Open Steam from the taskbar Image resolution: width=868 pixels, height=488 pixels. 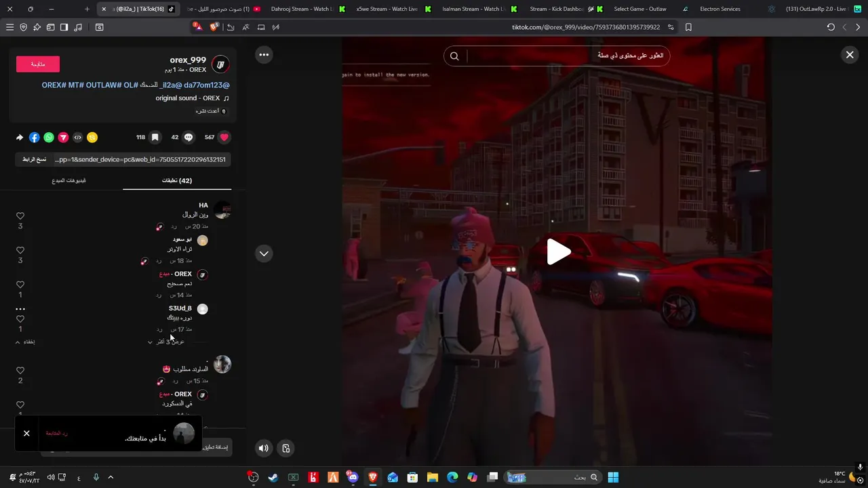(273, 477)
